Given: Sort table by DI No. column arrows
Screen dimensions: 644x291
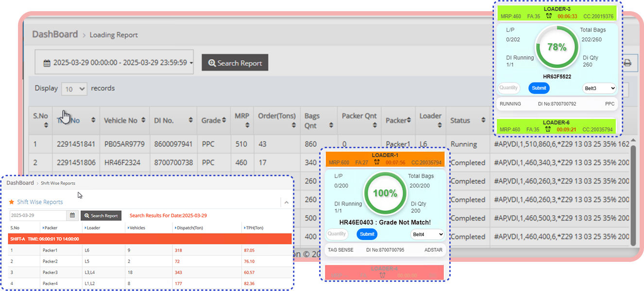Looking at the screenshot, I should 191,125.
